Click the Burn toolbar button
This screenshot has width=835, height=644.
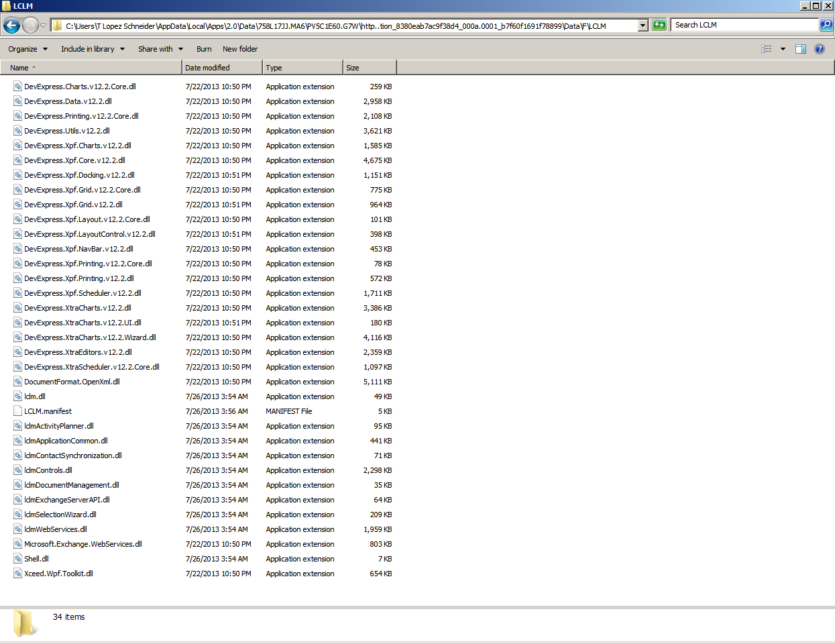[x=204, y=49]
